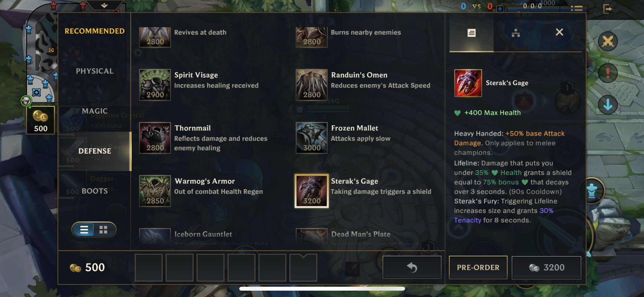The height and width of the screenshot is (297, 644).
Task: Buy the item for 3200 gold
Action: click(546, 267)
